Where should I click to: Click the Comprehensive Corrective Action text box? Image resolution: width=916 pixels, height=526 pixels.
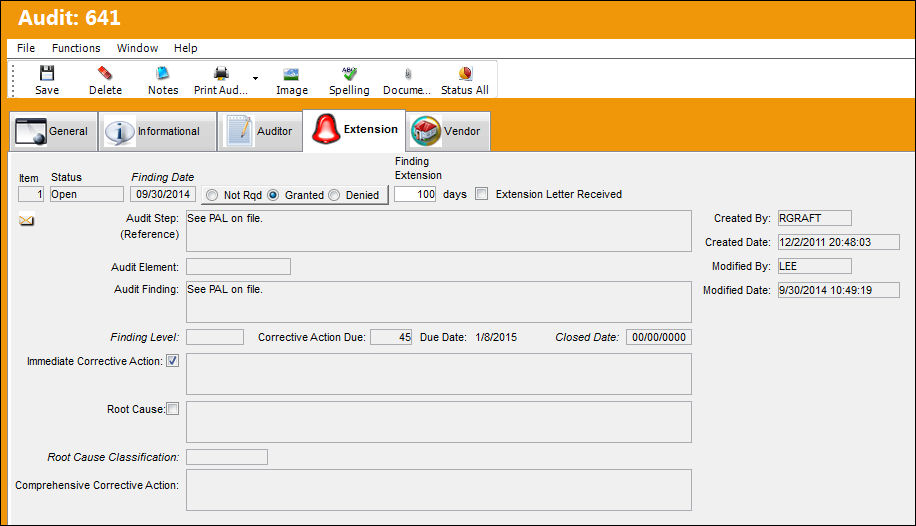(439, 490)
